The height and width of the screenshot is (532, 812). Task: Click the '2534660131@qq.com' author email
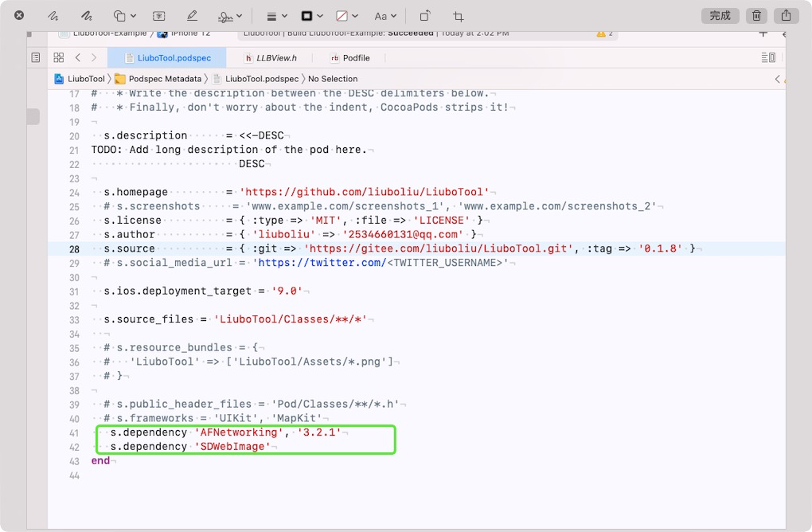coord(403,235)
